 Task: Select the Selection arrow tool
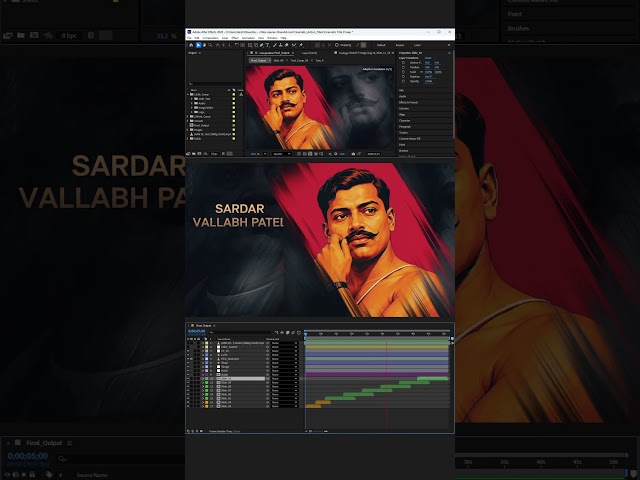pos(198,45)
